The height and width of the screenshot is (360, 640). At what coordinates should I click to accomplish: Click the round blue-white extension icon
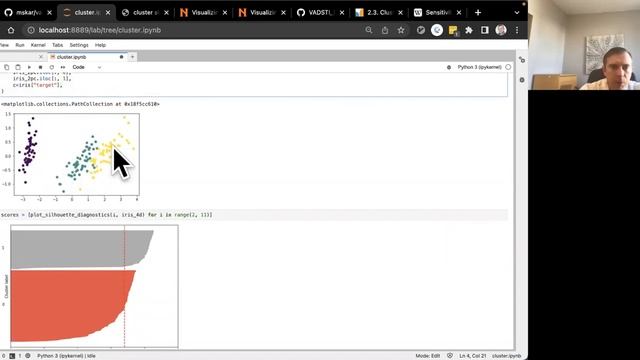tap(437, 30)
